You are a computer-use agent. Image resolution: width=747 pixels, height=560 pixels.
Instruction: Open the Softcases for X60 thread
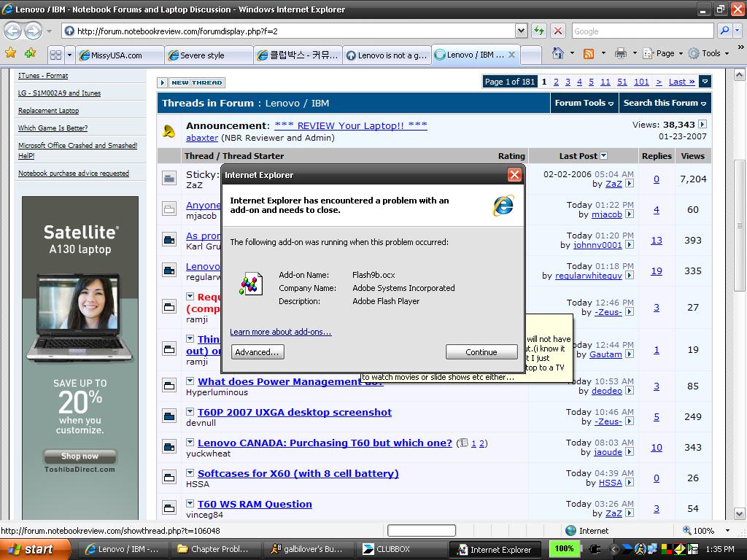coord(298,473)
